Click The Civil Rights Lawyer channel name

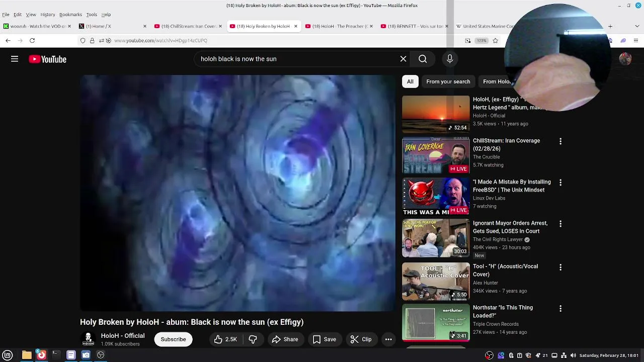pyautogui.click(x=498, y=239)
